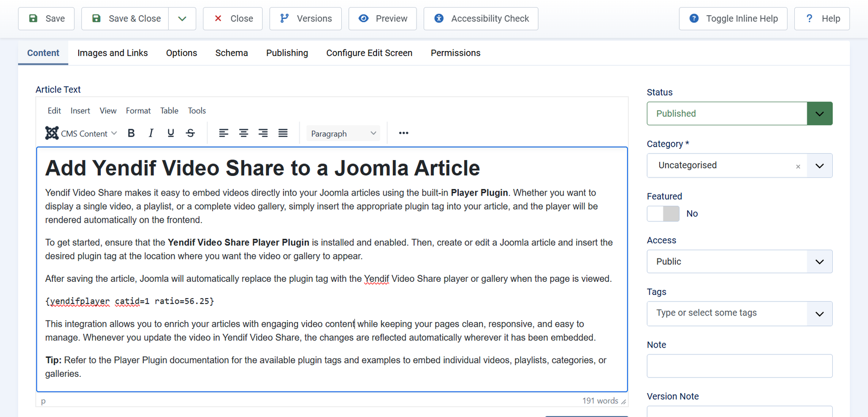Open the CMS Content dropdown
Viewport: 868px width, 417px height.
point(82,133)
